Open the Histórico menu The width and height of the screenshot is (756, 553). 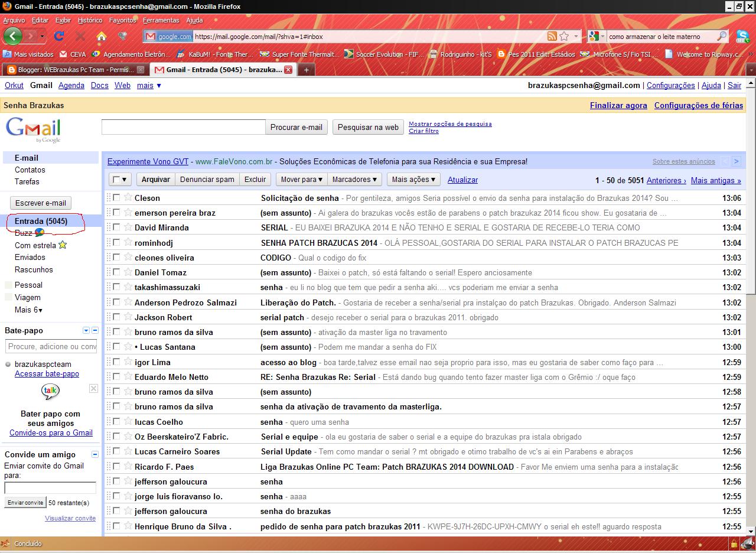(x=90, y=20)
